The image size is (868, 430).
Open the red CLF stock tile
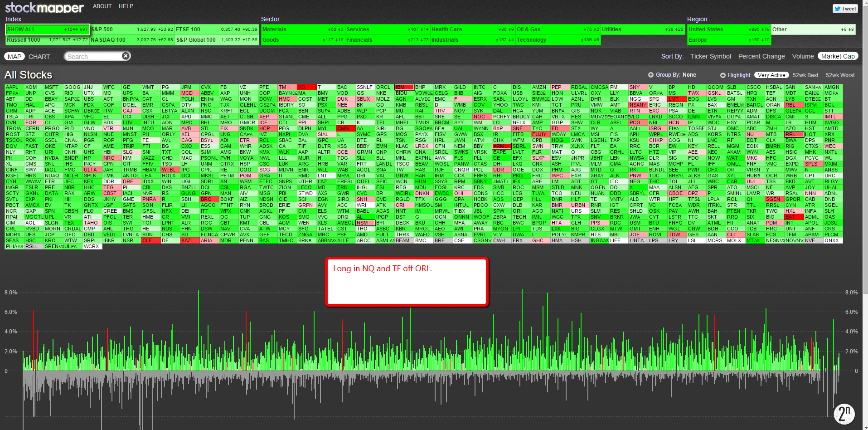coord(150,240)
